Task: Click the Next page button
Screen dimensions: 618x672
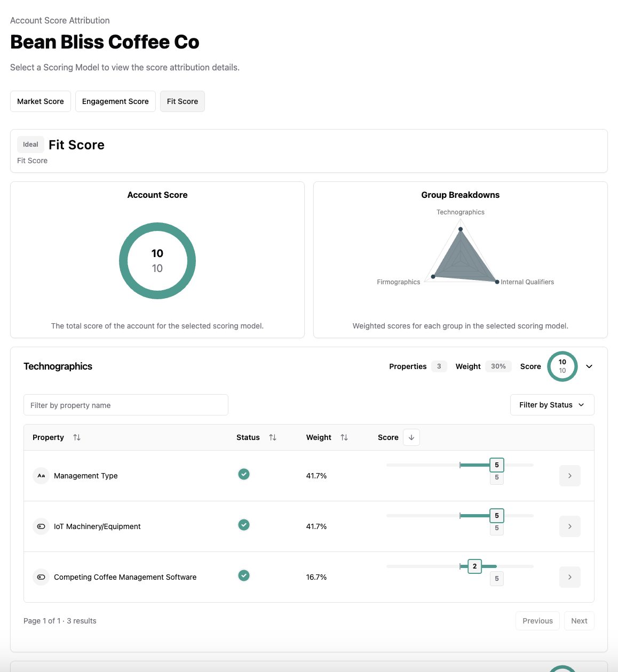Action: point(579,621)
